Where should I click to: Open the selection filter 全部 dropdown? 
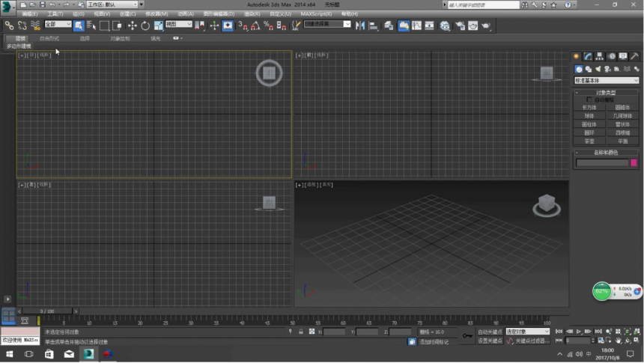pos(58,24)
